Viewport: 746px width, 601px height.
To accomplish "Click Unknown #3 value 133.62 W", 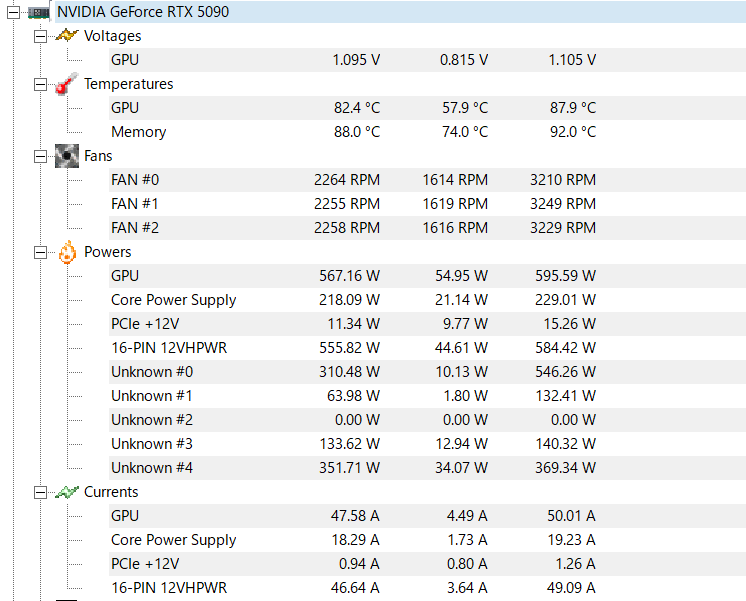I will coord(349,444).
